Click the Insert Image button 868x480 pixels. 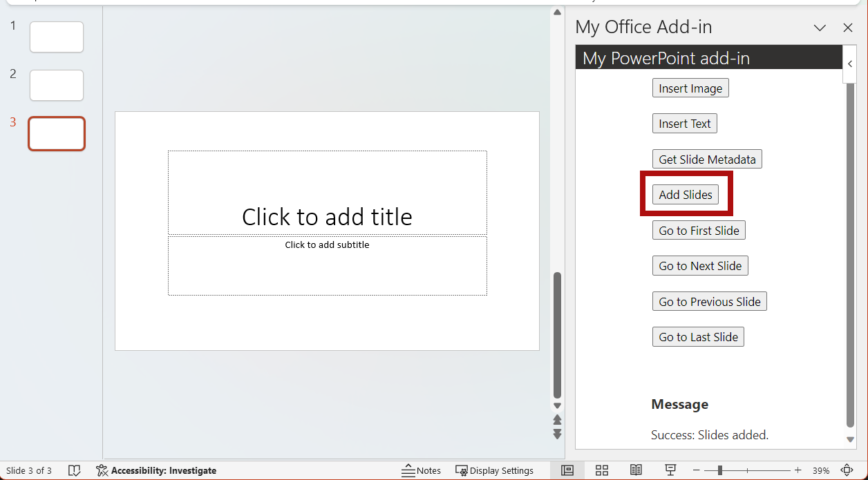(690, 88)
